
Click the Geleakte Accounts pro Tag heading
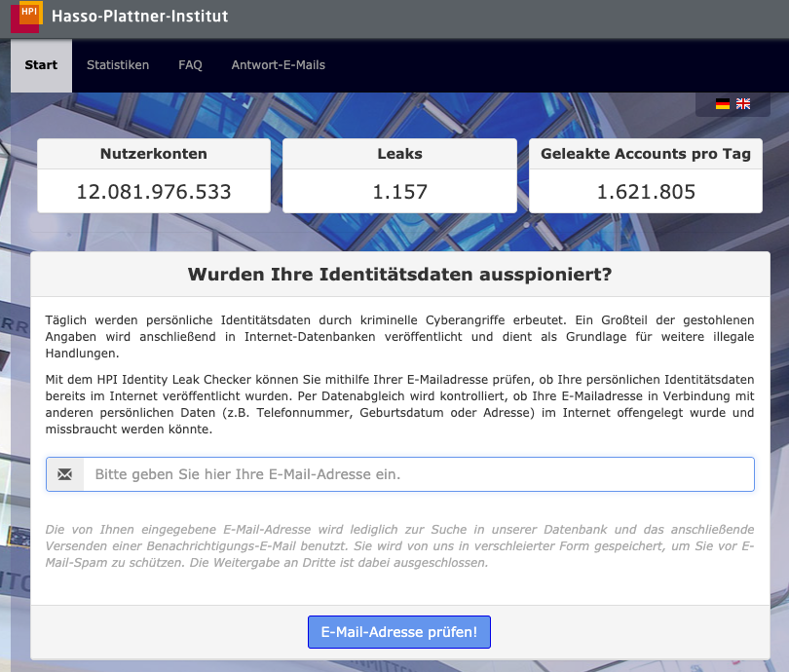[x=646, y=154]
